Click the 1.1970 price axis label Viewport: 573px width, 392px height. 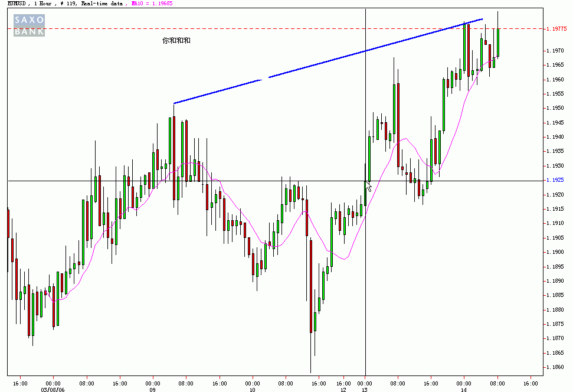[555, 50]
